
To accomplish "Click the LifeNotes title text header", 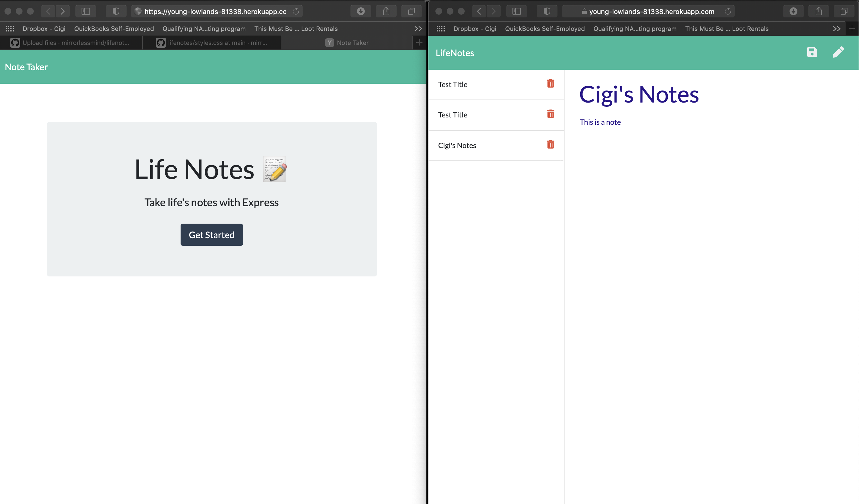I will (454, 52).
